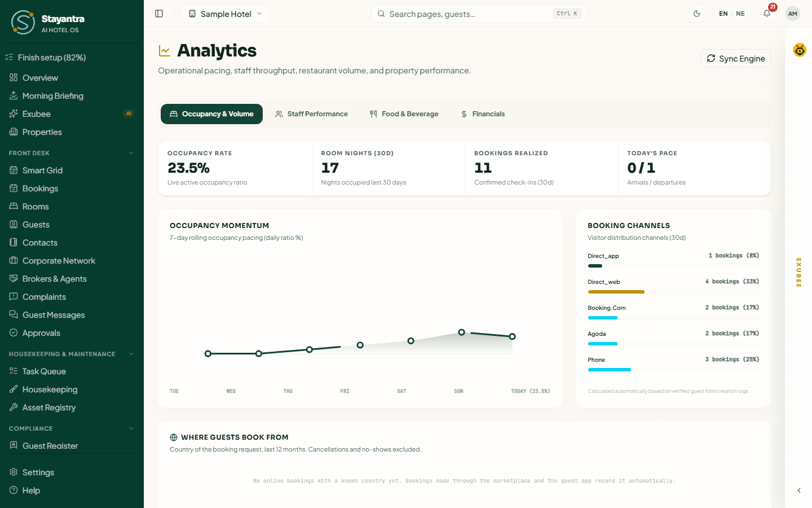Viewport: 812px width, 508px height.
Task: Select the Occupancy & Volume tab
Action: (x=211, y=114)
